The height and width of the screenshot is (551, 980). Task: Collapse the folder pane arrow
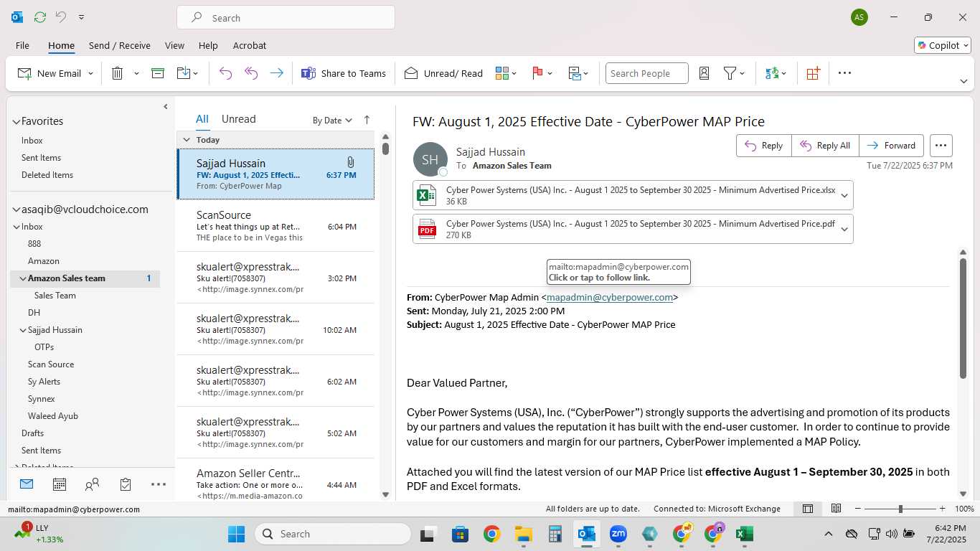coord(165,107)
